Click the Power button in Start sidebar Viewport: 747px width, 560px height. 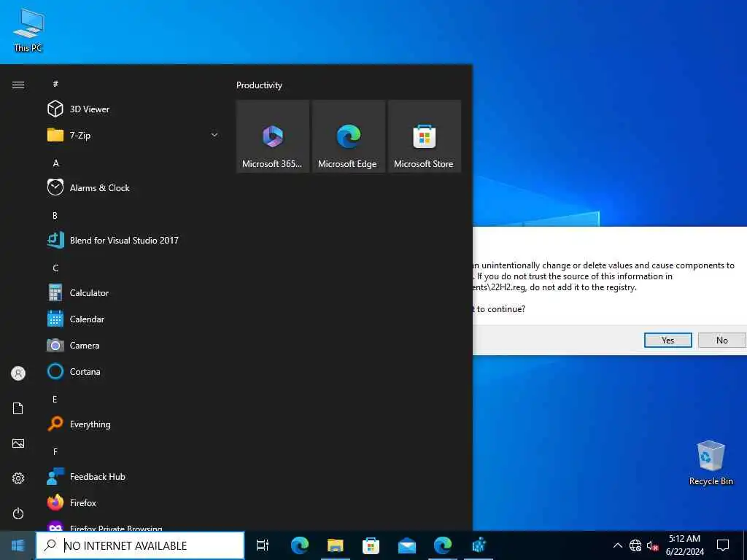click(x=18, y=513)
